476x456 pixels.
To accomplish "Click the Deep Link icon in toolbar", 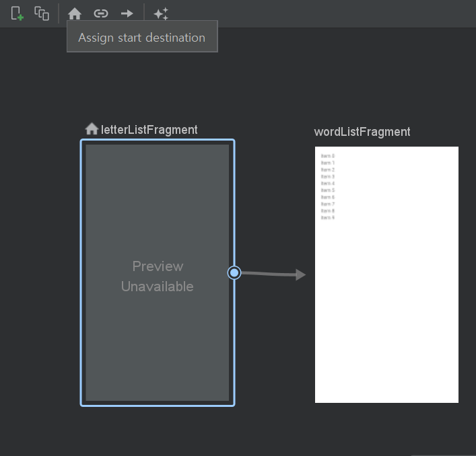I will [x=101, y=13].
